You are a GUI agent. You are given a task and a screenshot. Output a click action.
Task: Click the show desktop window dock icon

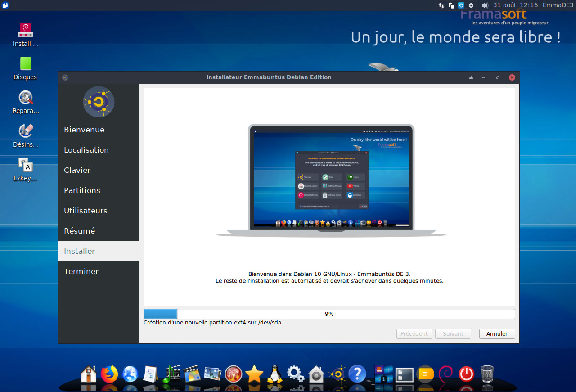405,374
